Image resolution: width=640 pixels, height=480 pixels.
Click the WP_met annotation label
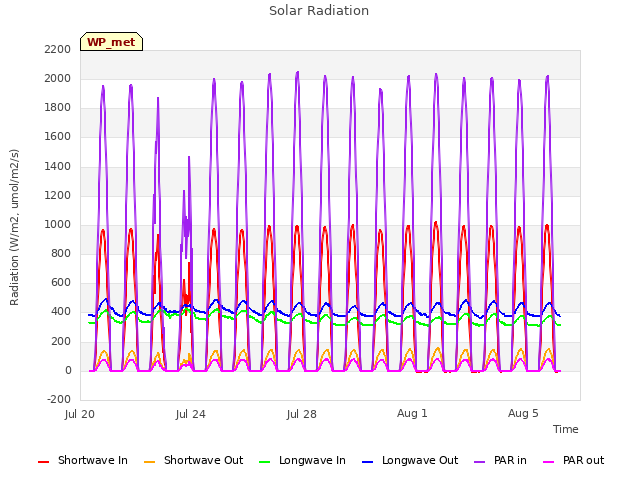pyautogui.click(x=111, y=42)
